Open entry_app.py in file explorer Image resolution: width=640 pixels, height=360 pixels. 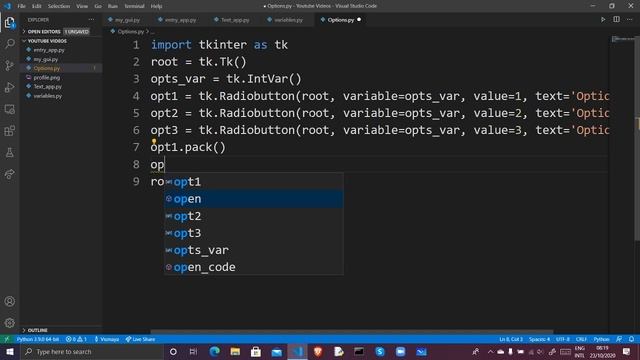tap(49, 50)
